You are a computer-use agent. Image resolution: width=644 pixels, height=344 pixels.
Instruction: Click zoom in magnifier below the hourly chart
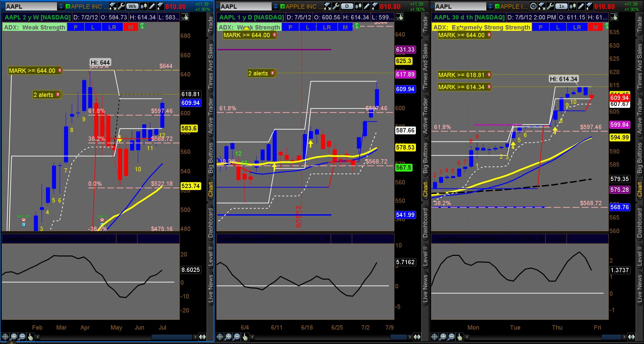point(443,337)
